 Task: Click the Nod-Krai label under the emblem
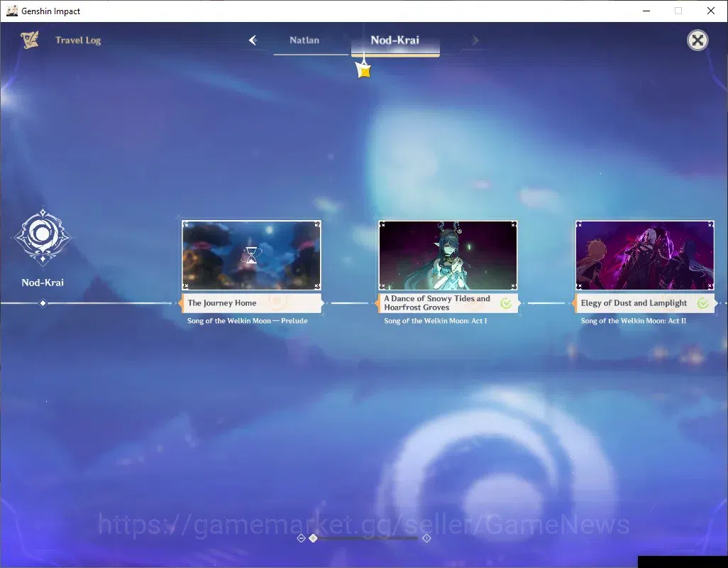point(43,283)
